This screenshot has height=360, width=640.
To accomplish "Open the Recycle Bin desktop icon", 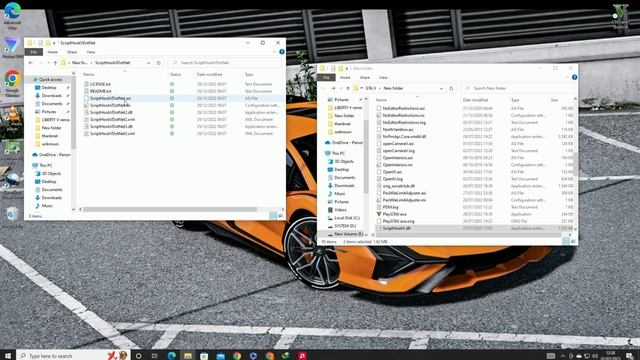I will pos(12,217).
